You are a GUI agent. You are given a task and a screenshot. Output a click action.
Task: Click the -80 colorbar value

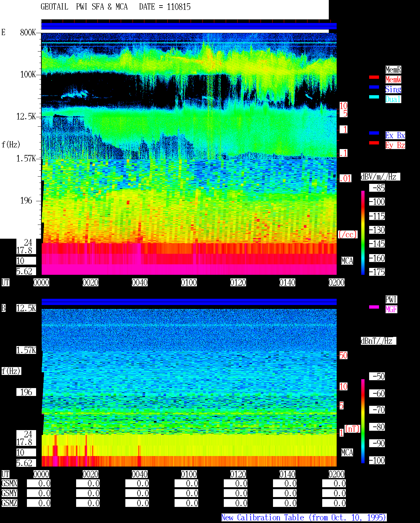point(377,427)
